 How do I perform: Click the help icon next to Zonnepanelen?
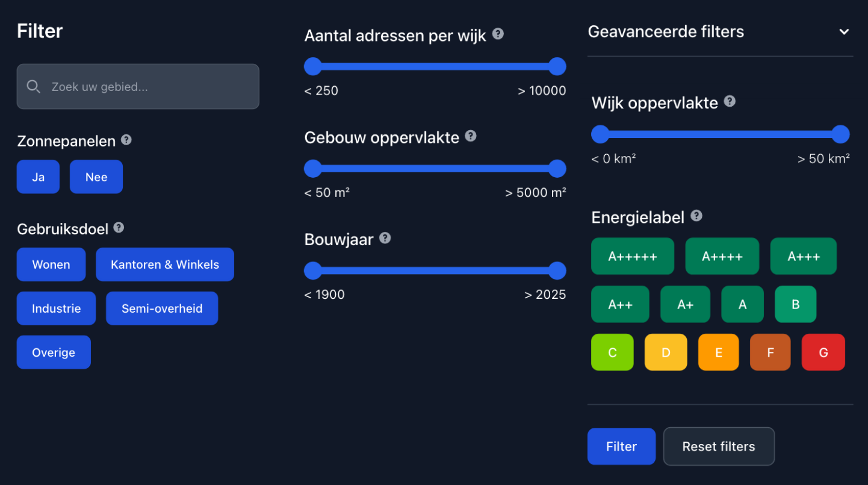tap(126, 140)
